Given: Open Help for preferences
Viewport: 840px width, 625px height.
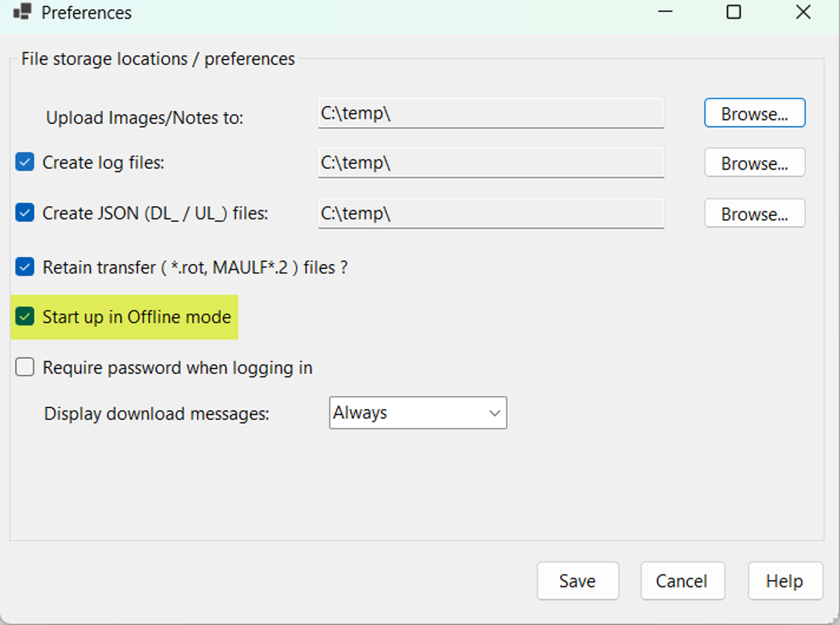Looking at the screenshot, I should 784,581.
